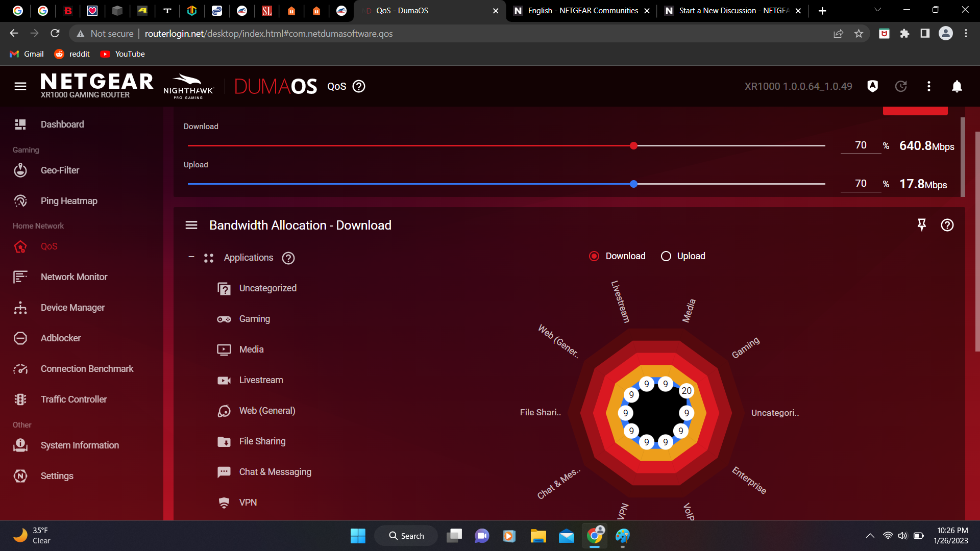Open the Bandwidth Allocation panel menu
Screen dimensions: 980x551
point(191,224)
